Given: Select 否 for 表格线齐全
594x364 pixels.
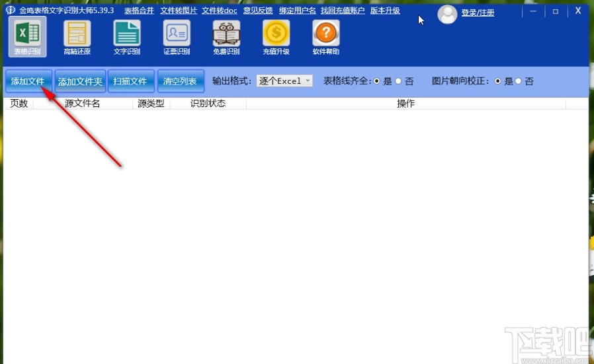Looking at the screenshot, I should [398, 81].
